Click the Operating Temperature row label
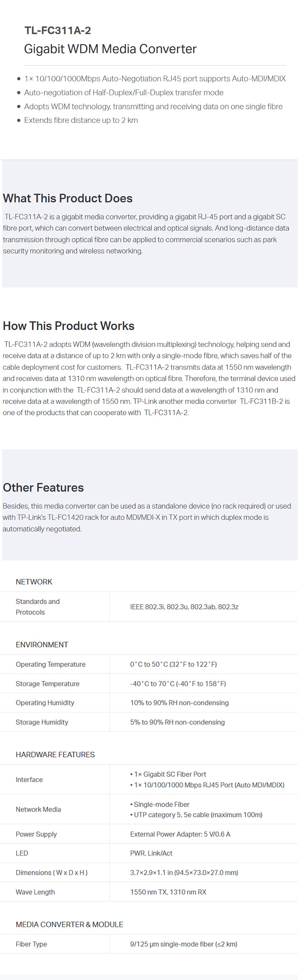This screenshot has height=980, width=298. point(51,664)
